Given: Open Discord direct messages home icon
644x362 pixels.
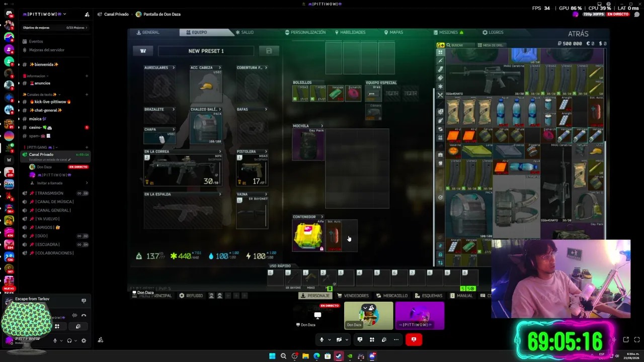Looking at the screenshot, I should click(9, 14).
